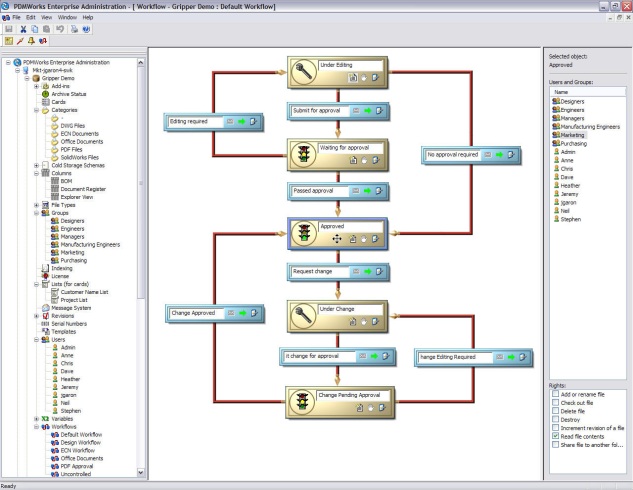Screen dimensions: 633x490
Task: Select the red transition arrow tool
Action: click(20, 41)
